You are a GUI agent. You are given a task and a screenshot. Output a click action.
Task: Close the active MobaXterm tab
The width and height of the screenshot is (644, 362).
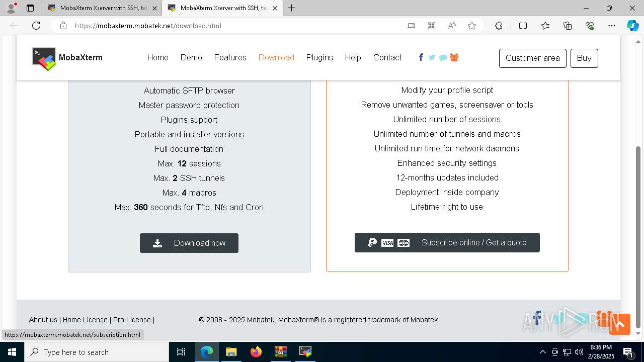point(275,8)
